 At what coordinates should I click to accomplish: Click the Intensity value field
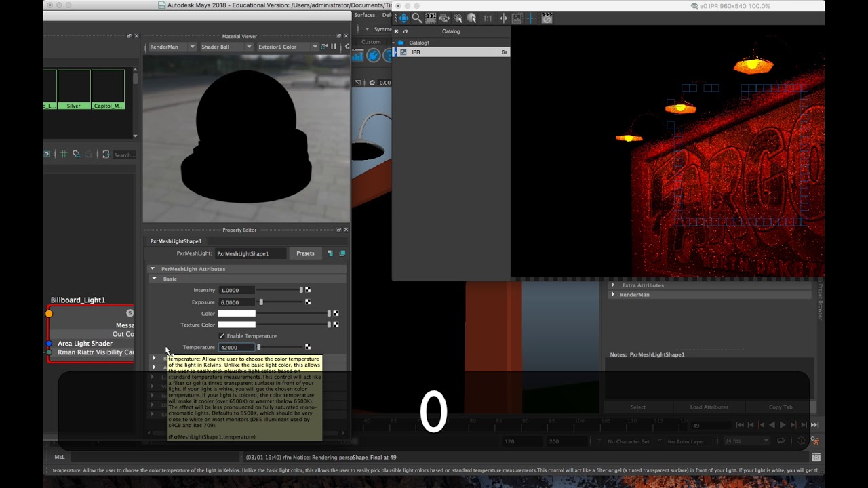pos(237,290)
